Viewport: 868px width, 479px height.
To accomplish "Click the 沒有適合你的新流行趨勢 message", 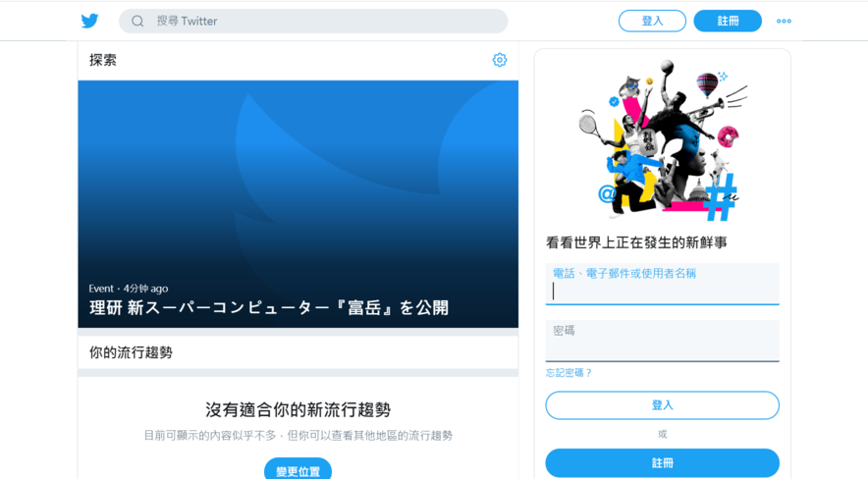I will tap(298, 410).
